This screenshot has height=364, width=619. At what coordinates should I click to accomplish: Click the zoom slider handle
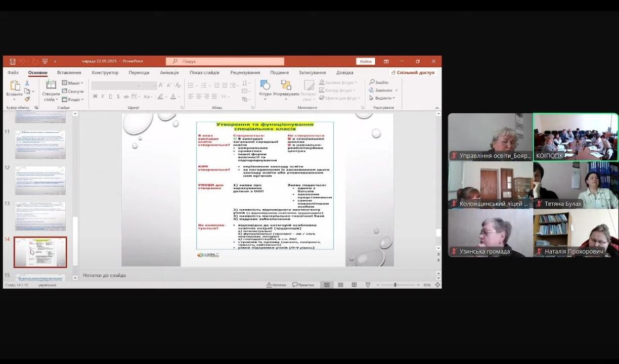pos(395,285)
